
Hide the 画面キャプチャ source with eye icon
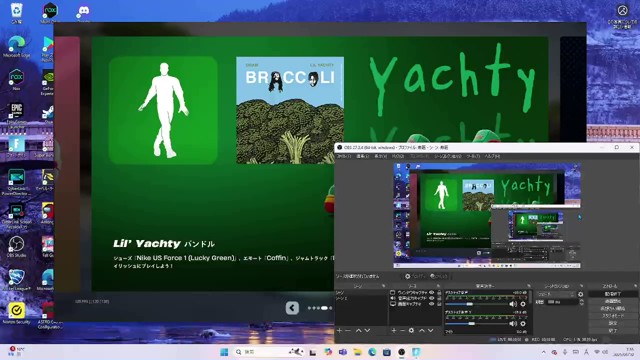tap(431, 304)
